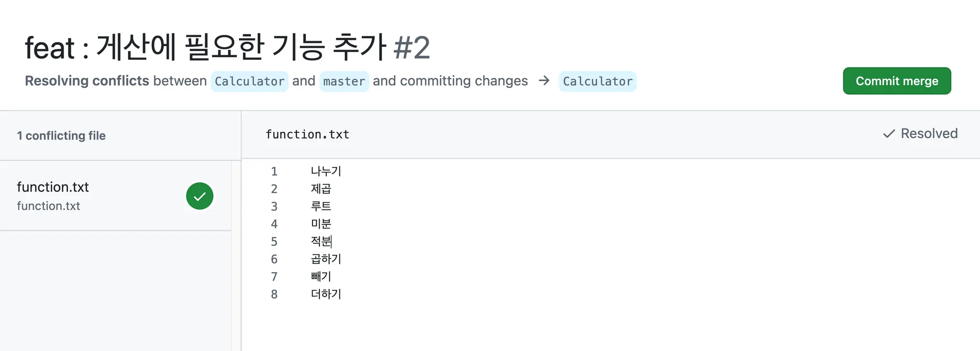Click the right arrow icon between branches
The height and width of the screenshot is (351, 980).
coord(544,80)
